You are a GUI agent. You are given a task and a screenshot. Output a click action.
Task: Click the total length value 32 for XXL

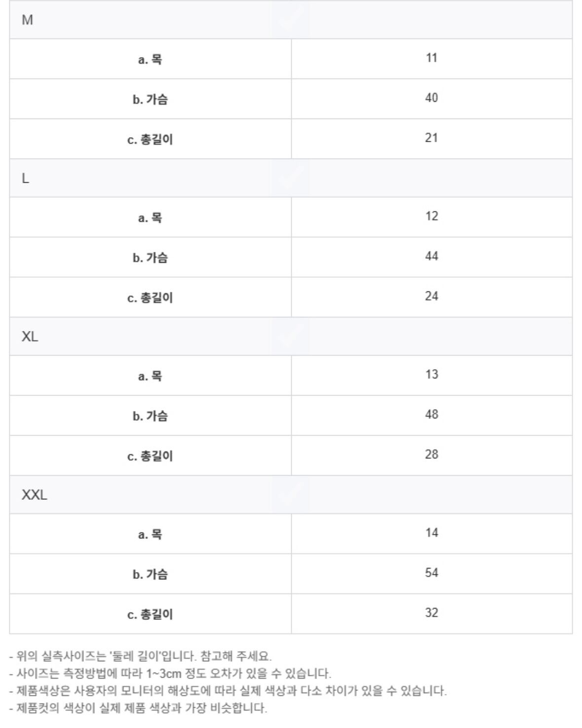(x=431, y=613)
